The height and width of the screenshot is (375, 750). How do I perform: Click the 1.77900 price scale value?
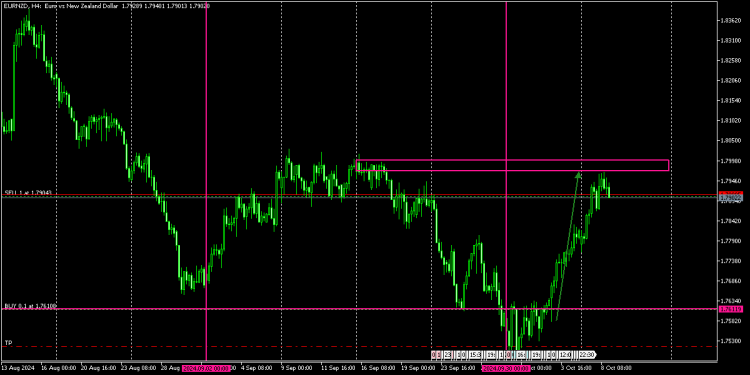[x=731, y=241]
